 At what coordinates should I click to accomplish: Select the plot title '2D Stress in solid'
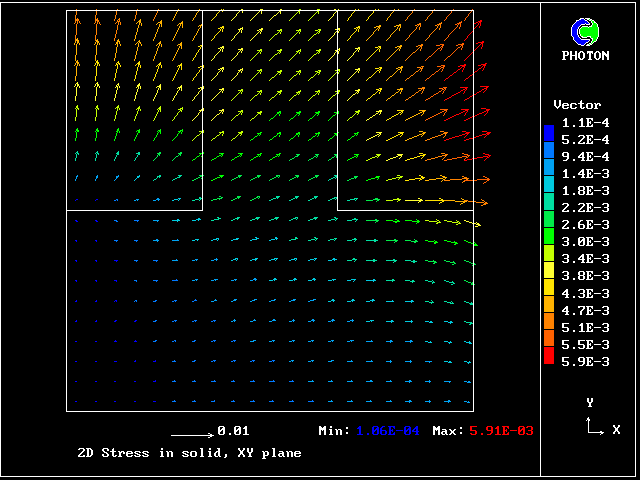click(x=189, y=453)
